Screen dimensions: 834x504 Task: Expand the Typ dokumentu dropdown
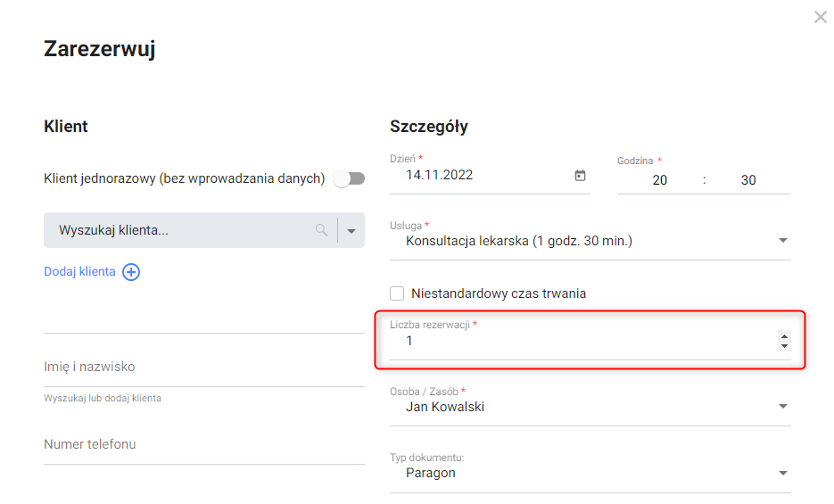coord(782,473)
